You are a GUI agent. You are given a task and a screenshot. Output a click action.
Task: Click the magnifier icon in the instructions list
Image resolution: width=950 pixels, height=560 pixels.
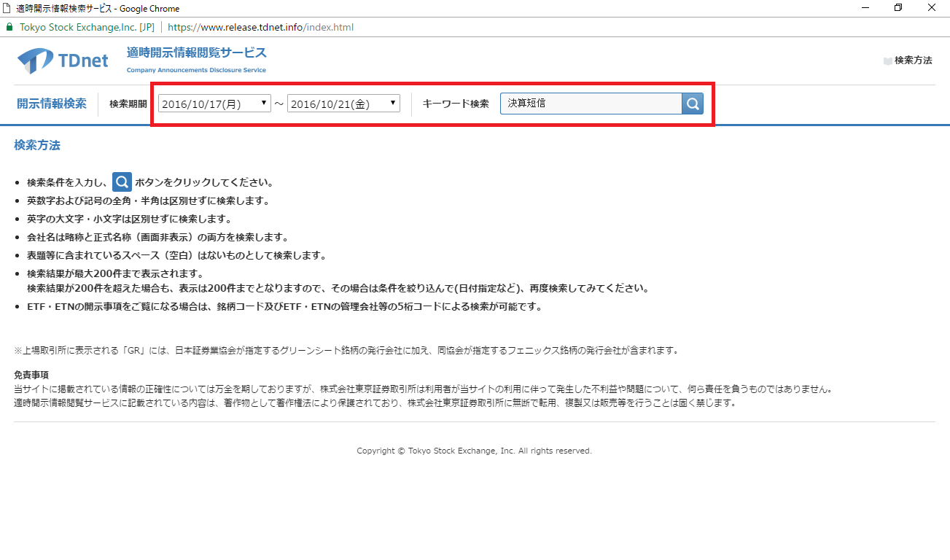coord(122,182)
